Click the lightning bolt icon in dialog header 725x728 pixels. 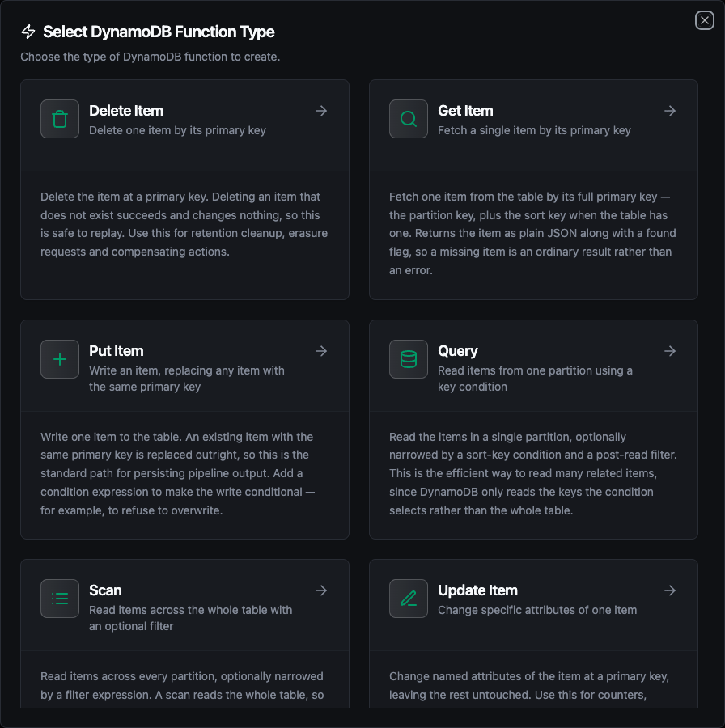(x=28, y=32)
